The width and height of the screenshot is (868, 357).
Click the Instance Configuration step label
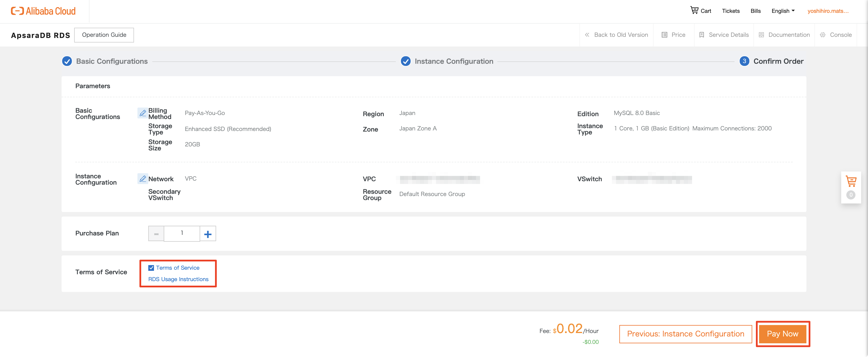pos(454,61)
